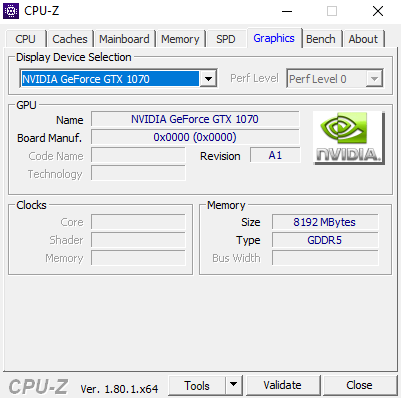401x398 pixels.
Task: Select the NVIDIA GeForce GTX 1070 device field
Action: (110, 79)
